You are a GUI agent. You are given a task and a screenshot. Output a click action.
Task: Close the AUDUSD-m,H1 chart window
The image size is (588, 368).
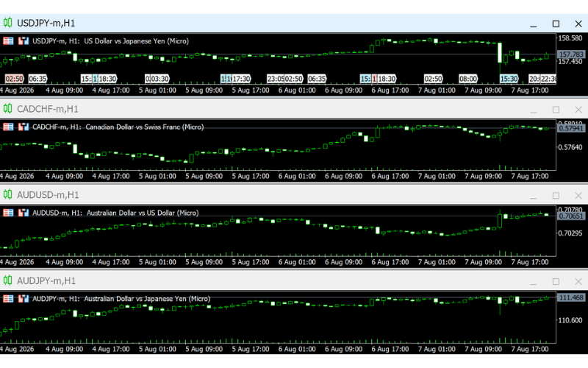(x=578, y=196)
